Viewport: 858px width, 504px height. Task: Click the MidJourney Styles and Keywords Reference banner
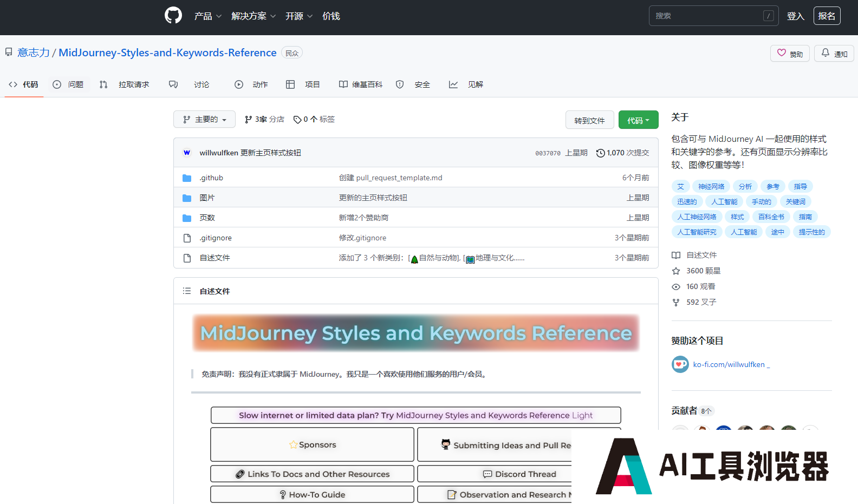pos(416,333)
